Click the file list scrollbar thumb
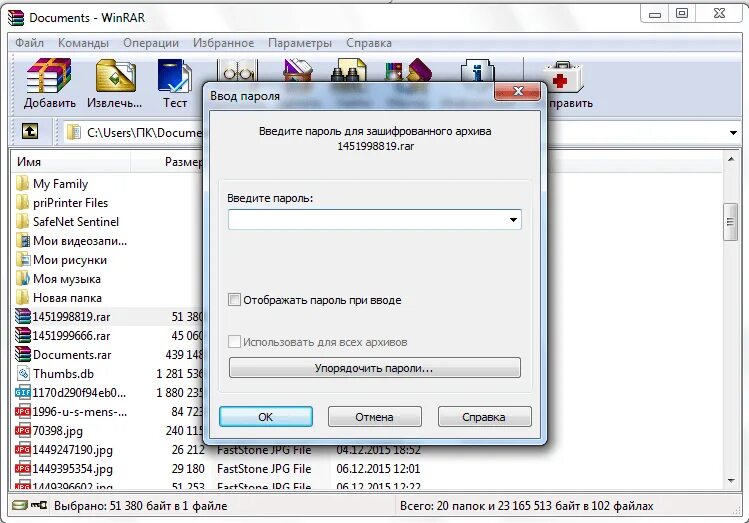The height and width of the screenshot is (523, 749). pos(730,222)
